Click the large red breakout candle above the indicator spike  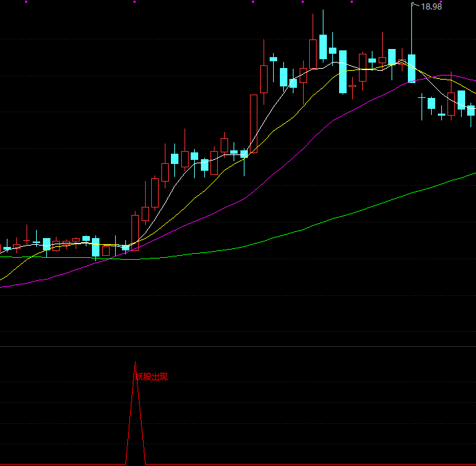(135, 233)
